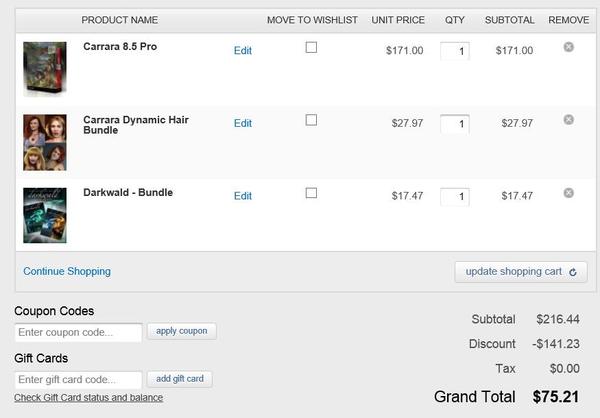The image size is (600, 418).
Task: Open Check Gift Card status and balance
Action: (88, 398)
